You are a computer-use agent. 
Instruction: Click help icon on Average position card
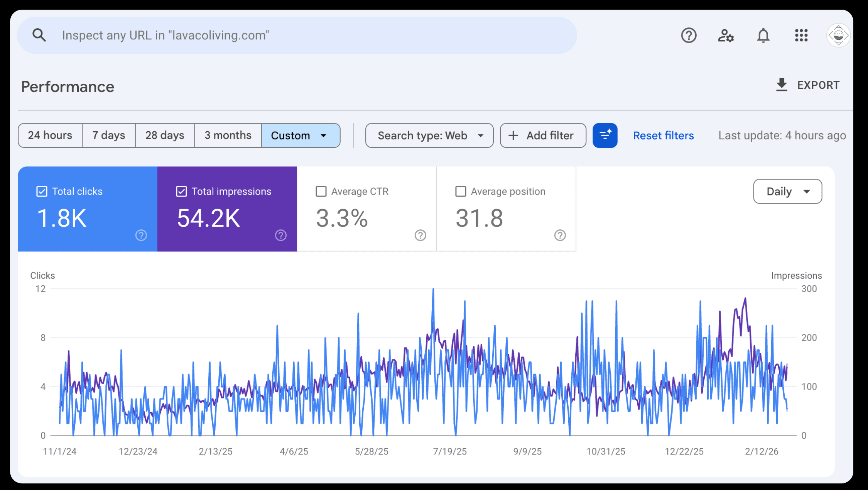pos(560,235)
